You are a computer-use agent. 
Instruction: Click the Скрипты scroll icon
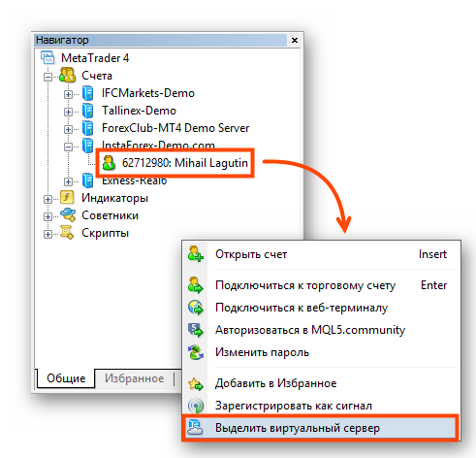point(67,233)
